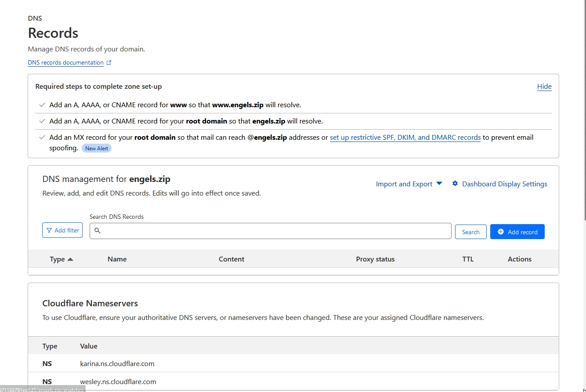Screen dimensions: 586x392
Task: Click the Records page heading
Action: [x=53, y=33]
